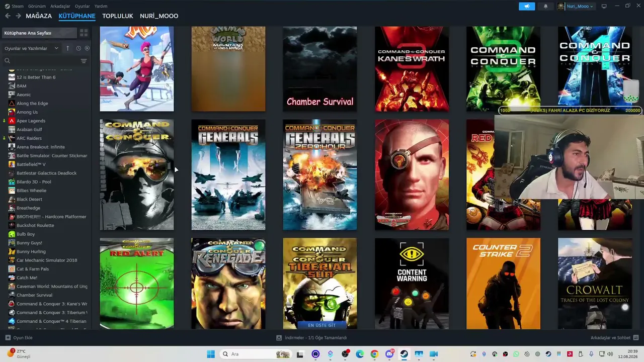Go forward with the right arrow button

18,16
